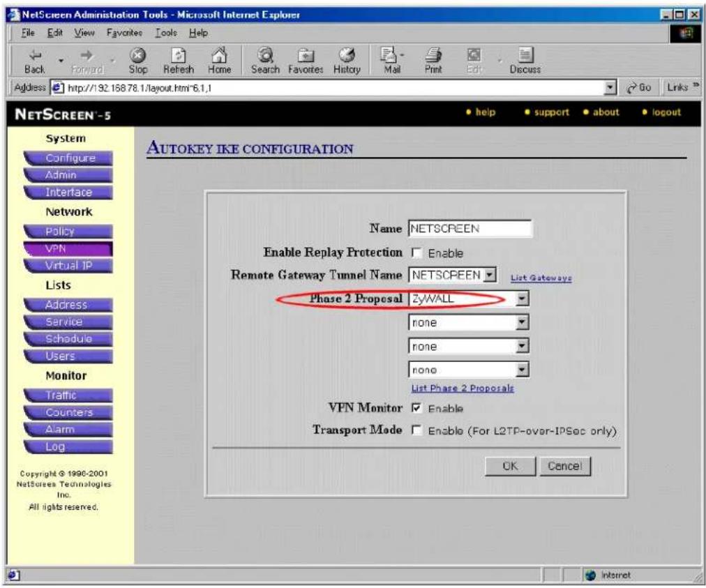Open the Log sidebar button
Viewport: 706px width, 588px height.
pyautogui.click(x=68, y=446)
